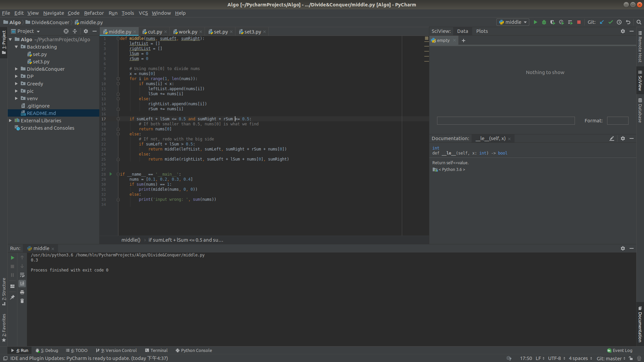Open the middle run configuration dropdown
The image size is (644, 362).
click(x=513, y=22)
